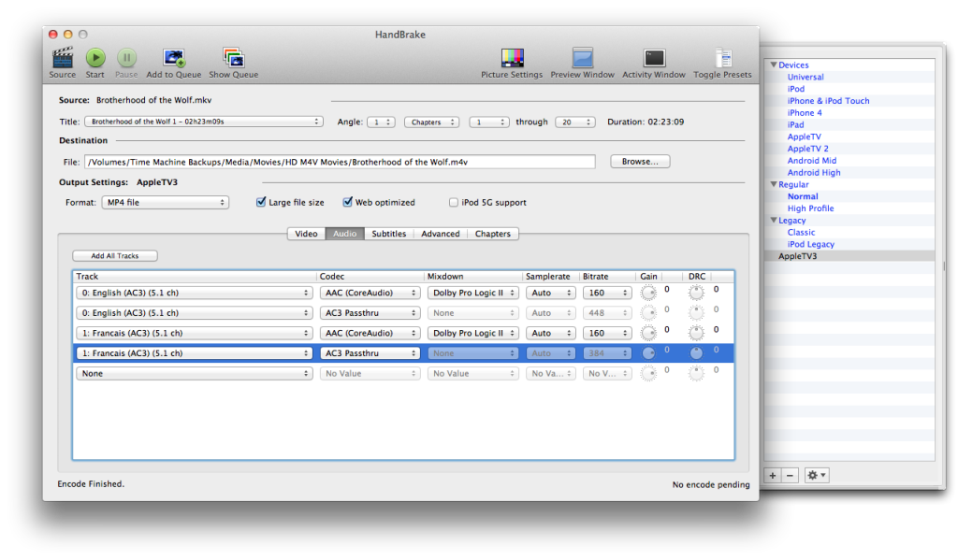Open start chapter dropdown showing 1

point(488,122)
